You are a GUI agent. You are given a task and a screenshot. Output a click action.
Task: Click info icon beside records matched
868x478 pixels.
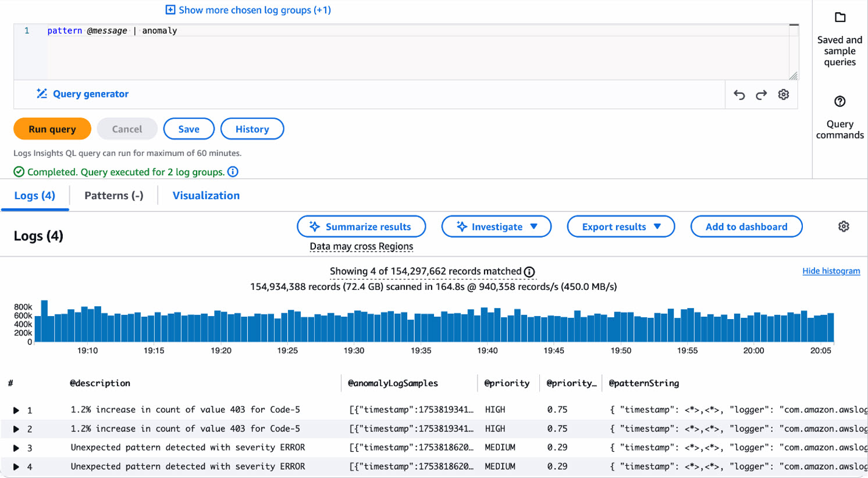click(x=529, y=272)
